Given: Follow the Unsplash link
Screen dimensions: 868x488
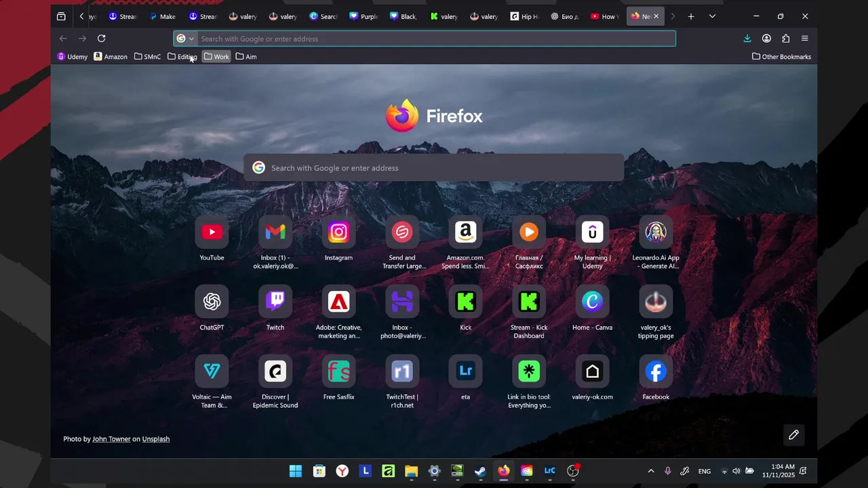Looking at the screenshot, I should (156, 439).
